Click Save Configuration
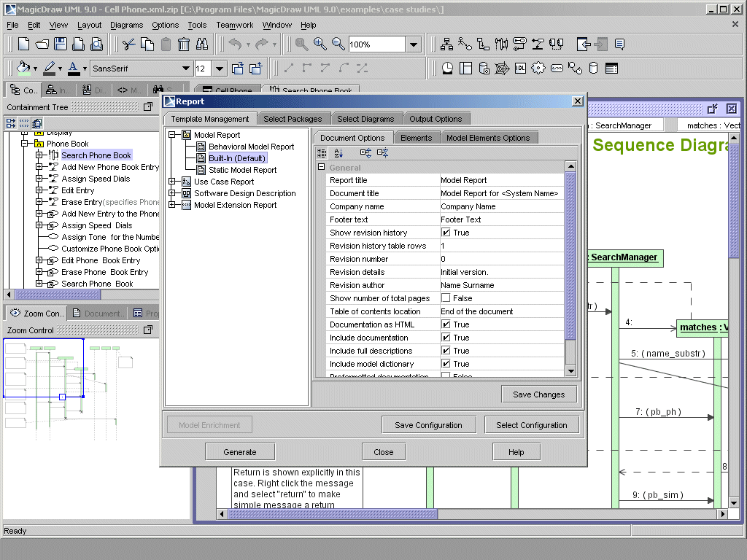 tap(428, 425)
